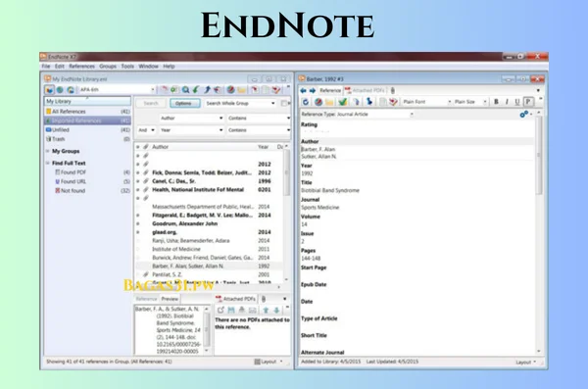Screen dimensions: 588x389
Task: Open Contains dropdown in Author row
Action: click(259, 119)
